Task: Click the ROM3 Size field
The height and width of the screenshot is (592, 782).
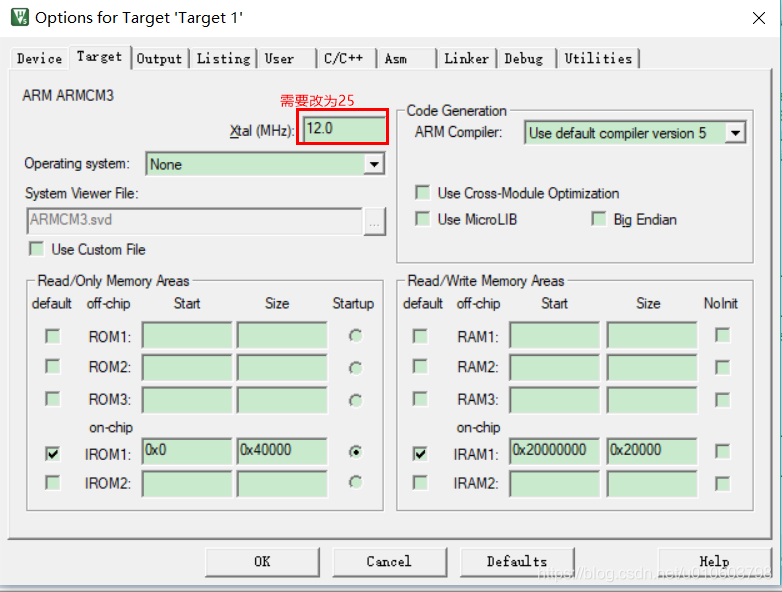Action: coord(282,400)
